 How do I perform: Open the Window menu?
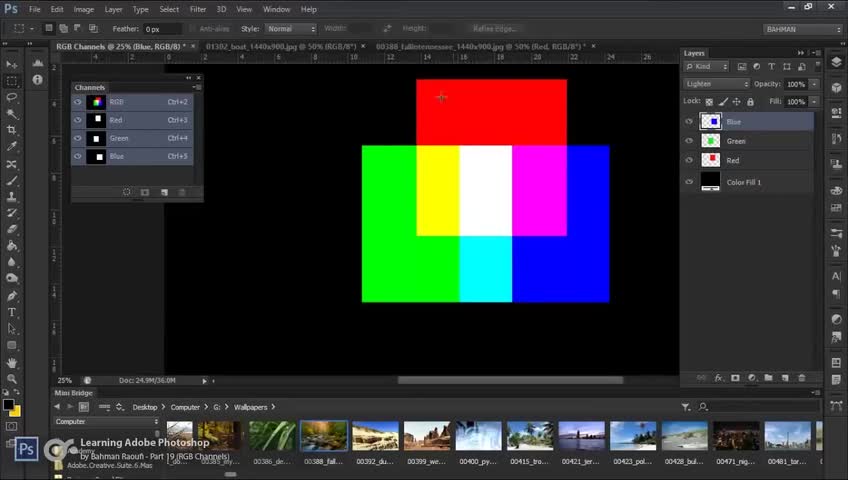pos(276,9)
